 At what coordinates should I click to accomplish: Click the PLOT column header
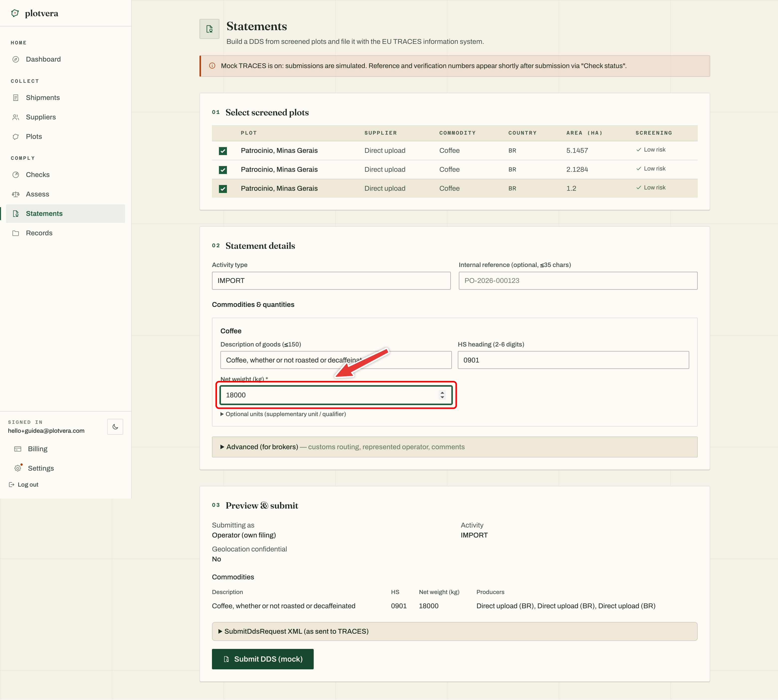tap(249, 133)
